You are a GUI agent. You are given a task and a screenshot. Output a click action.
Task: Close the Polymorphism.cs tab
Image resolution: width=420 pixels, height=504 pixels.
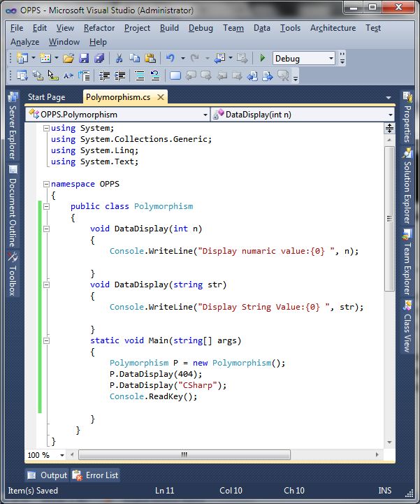(161, 97)
